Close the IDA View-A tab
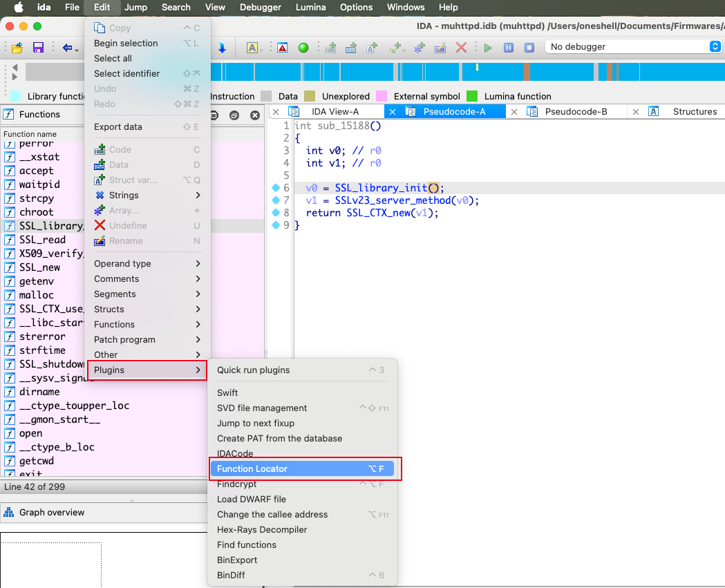Image resolution: width=725 pixels, height=588 pixels. [x=276, y=111]
